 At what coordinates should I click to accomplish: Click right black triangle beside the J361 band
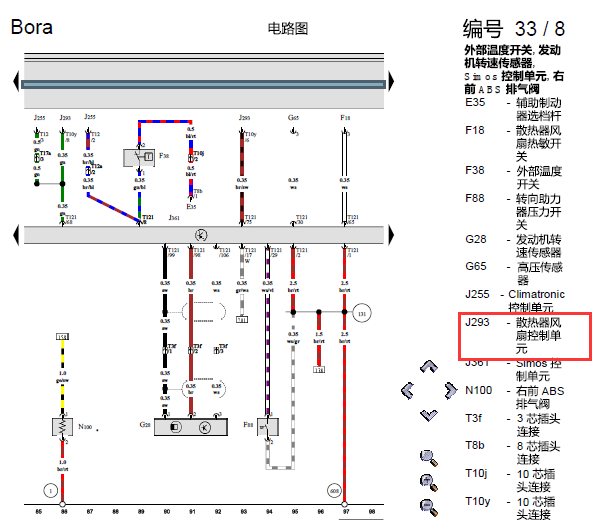(x=391, y=235)
